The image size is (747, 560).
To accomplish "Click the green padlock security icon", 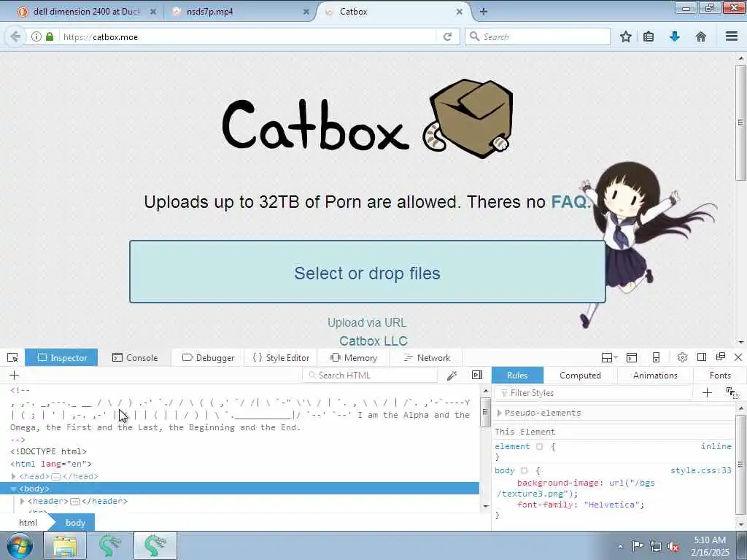I will [x=50, y=36].
